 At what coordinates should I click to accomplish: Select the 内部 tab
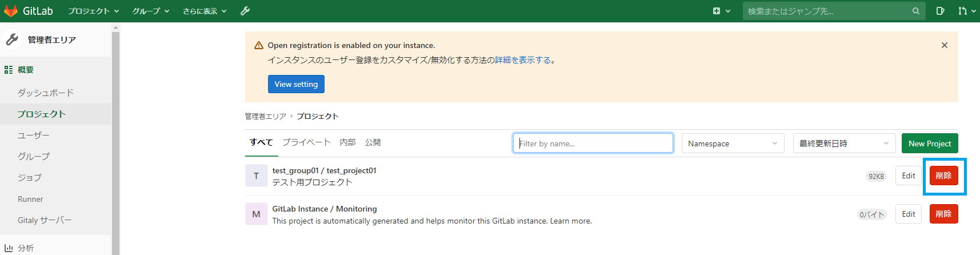[347, 142]
